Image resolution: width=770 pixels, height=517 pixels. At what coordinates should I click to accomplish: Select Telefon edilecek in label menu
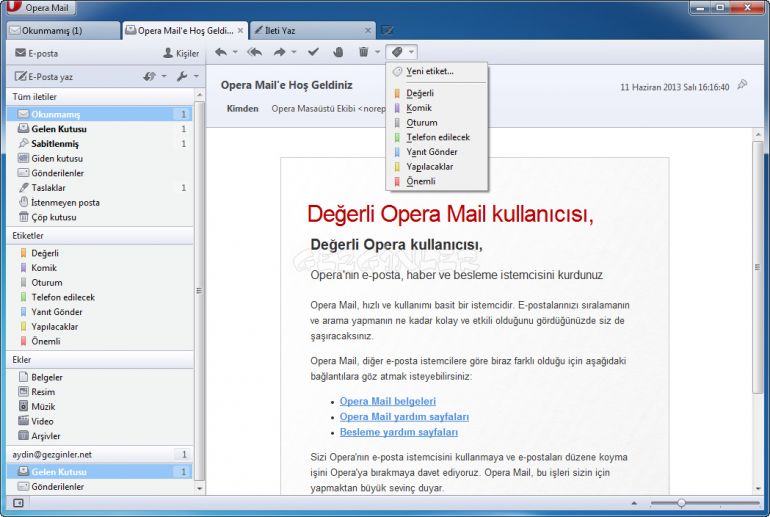tap(437, 137)
